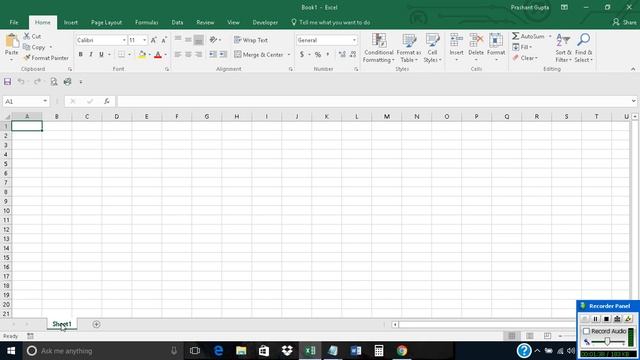Center text horizontally in cell

(188, 54)
